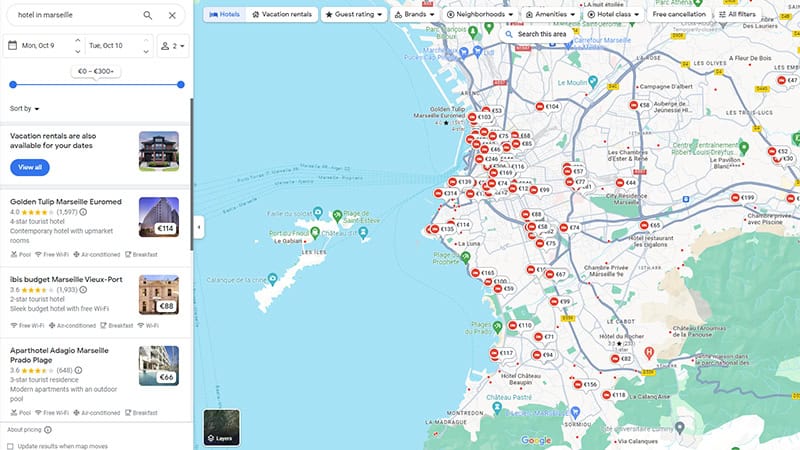
Task: Enable Update results when map moves
Action: pos(10,446)
